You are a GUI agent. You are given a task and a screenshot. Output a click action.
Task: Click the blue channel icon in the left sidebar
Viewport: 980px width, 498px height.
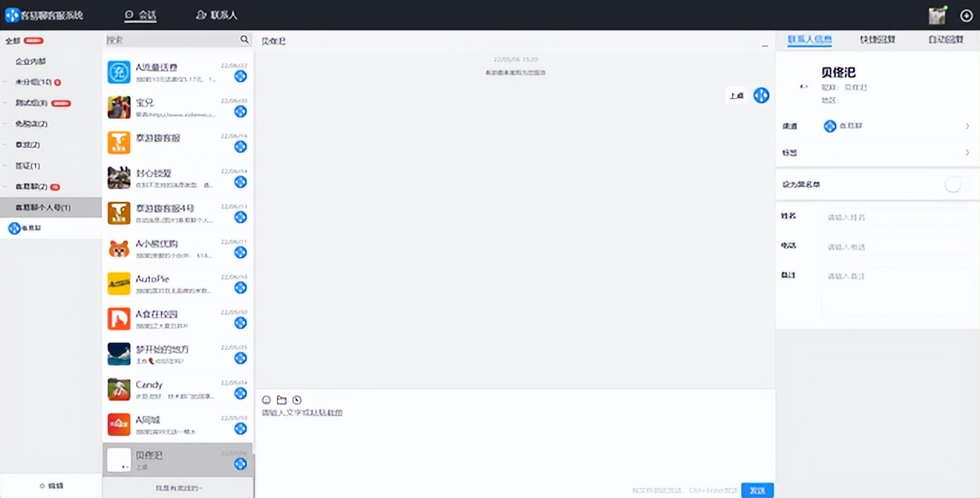tap(14, 228)
